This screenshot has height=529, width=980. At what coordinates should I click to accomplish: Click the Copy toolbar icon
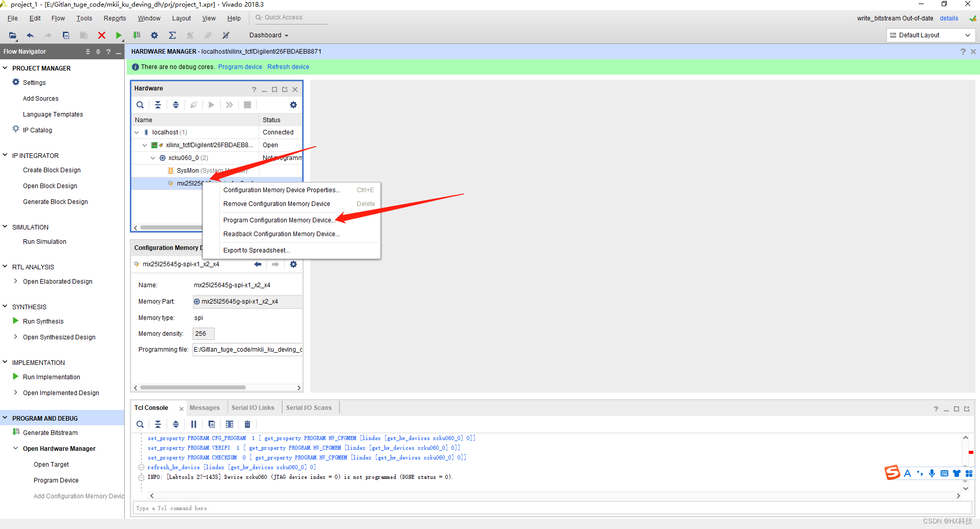click(66, 35)
